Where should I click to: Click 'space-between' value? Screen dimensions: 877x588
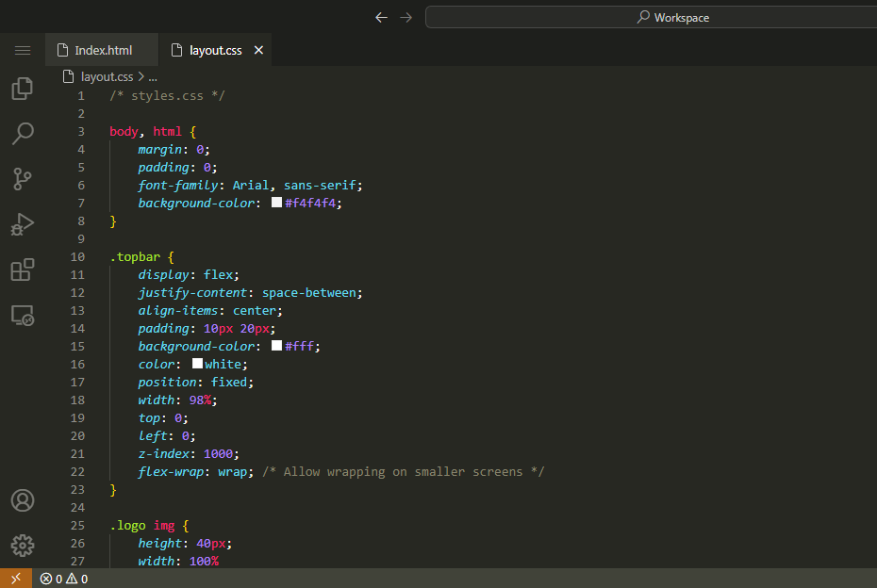(x=308, y=292)
